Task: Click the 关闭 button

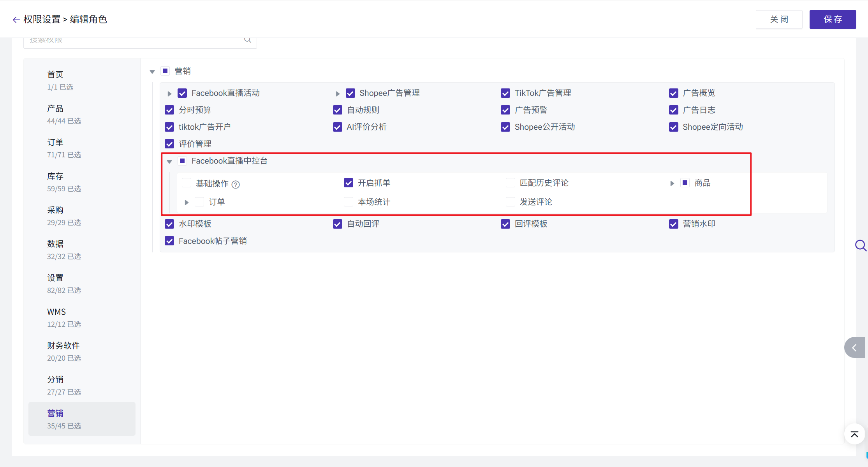Action: pos(779,19)
